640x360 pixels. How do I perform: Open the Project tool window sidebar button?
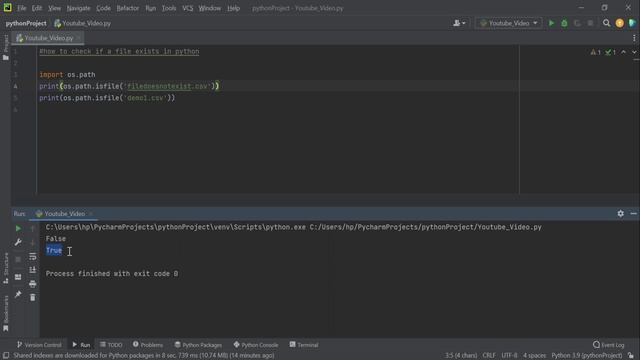pos(6,47)
